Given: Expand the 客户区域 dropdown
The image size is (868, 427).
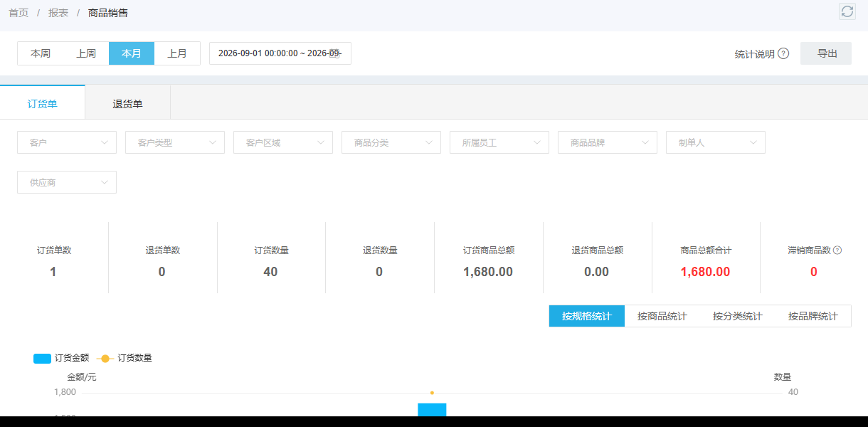Looking at the screenshot, I should pyautogui.click(x=283, y=142).
